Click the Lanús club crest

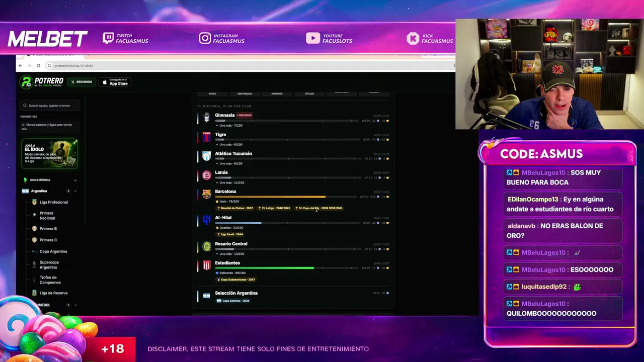(206, 175)
